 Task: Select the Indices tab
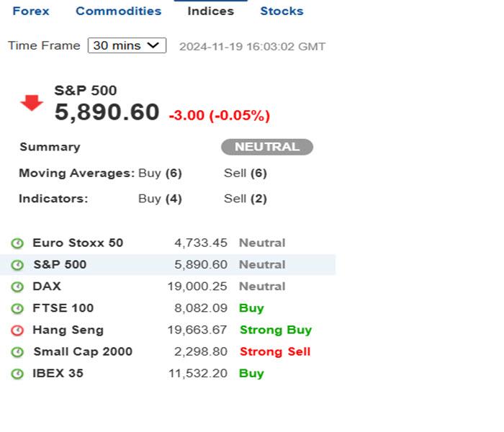[210, 11]
